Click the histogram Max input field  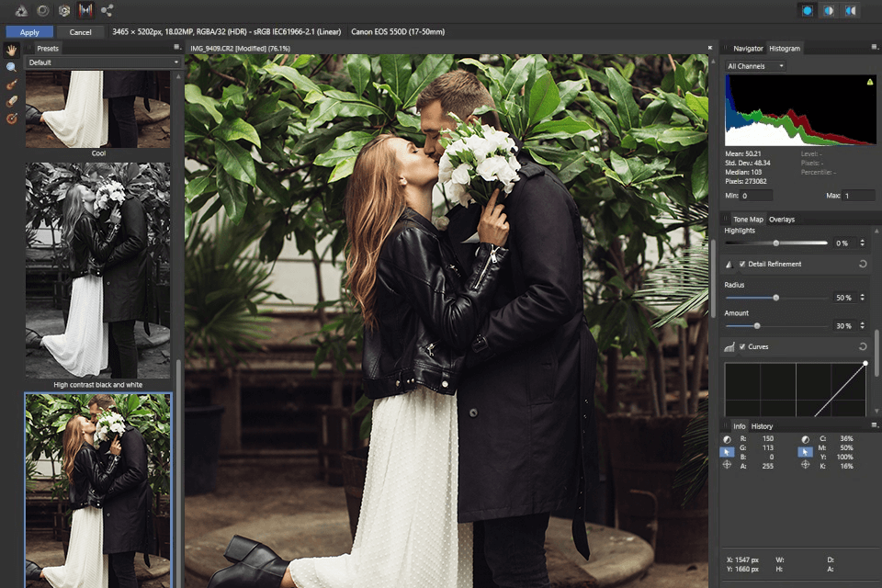pyautogui.click(x=858, y=196)
